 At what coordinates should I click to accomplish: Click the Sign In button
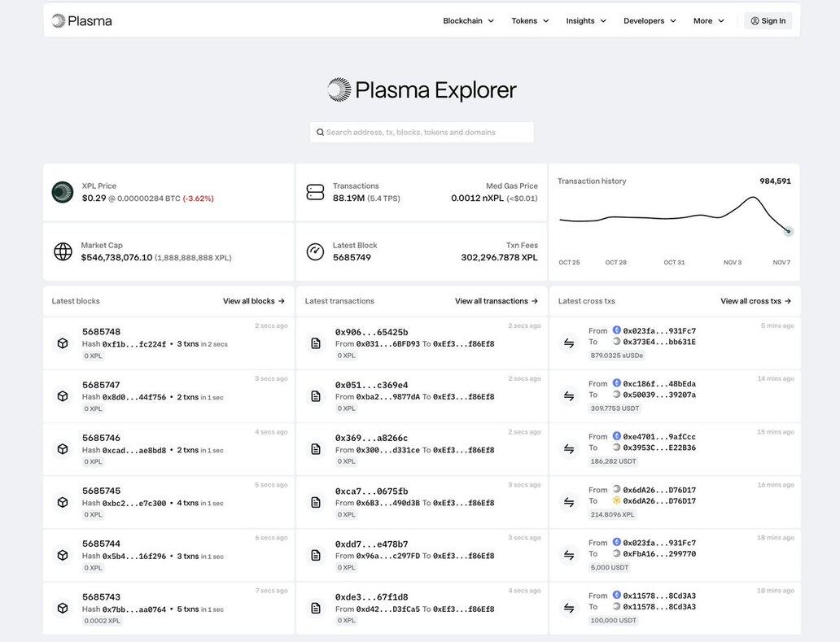pos(768,20)
